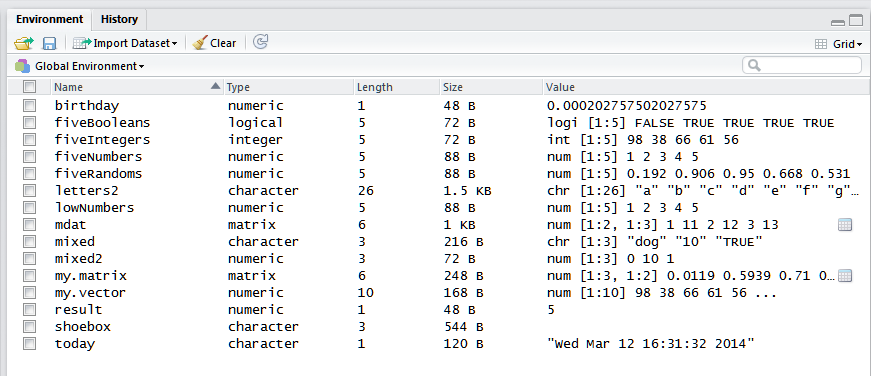Click the birthday value 0.000202757502027575
The width and height of the screenshot is (871, 376).
click(x=627, y=106)
